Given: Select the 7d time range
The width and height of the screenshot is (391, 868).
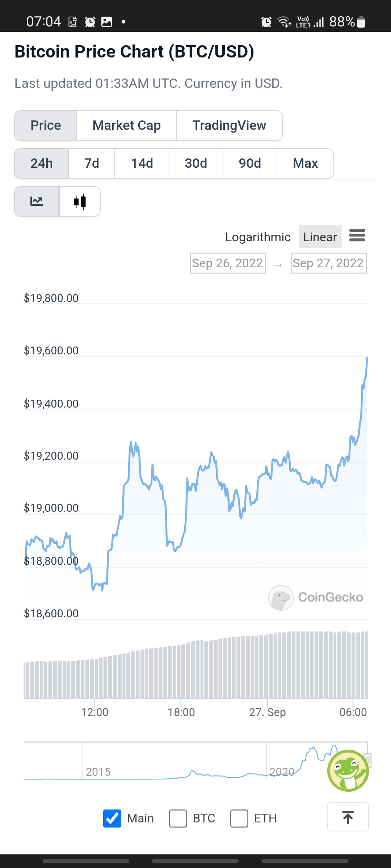Looking at the screenshot, I should coord(92,163).
